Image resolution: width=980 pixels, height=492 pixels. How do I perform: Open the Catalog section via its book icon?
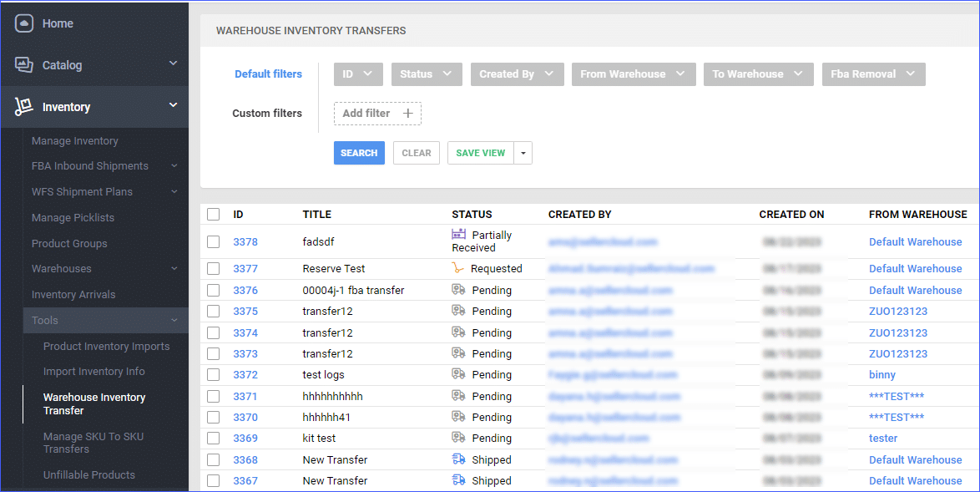point(24,64)
